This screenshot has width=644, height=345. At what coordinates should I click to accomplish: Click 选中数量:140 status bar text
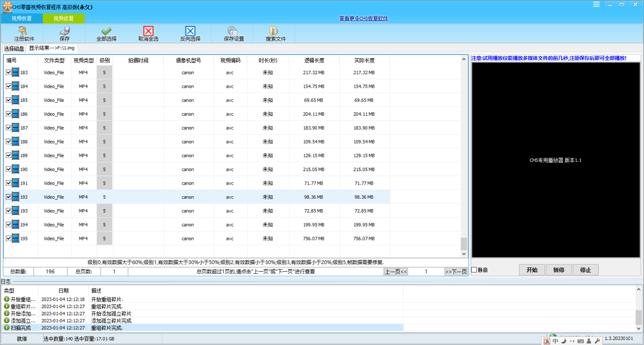(x=58, y=339)
